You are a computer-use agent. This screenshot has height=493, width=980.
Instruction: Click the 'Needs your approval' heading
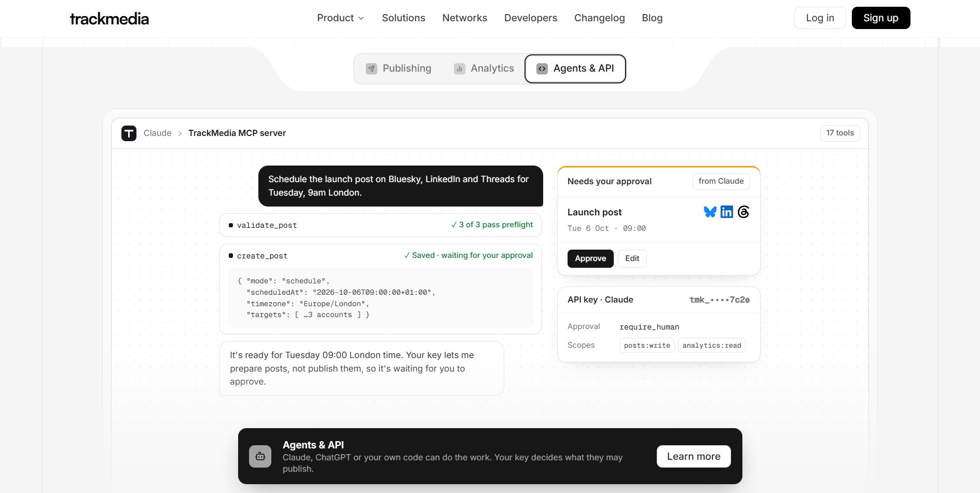610,182
